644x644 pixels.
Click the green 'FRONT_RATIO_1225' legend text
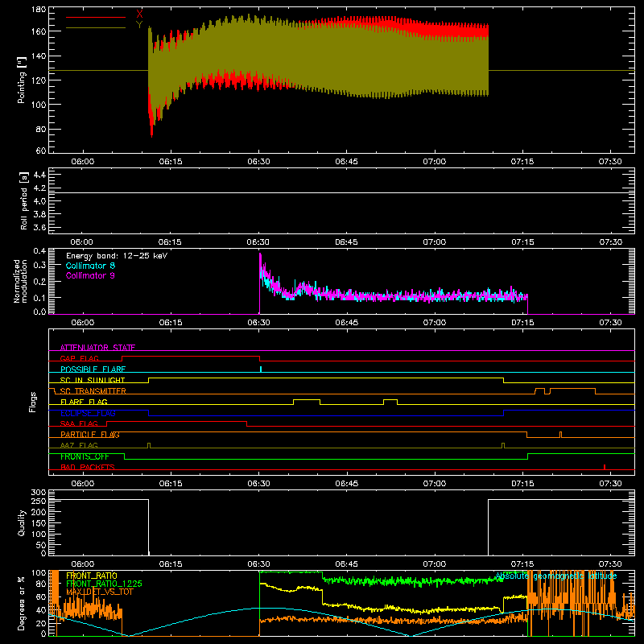point(104,584)
